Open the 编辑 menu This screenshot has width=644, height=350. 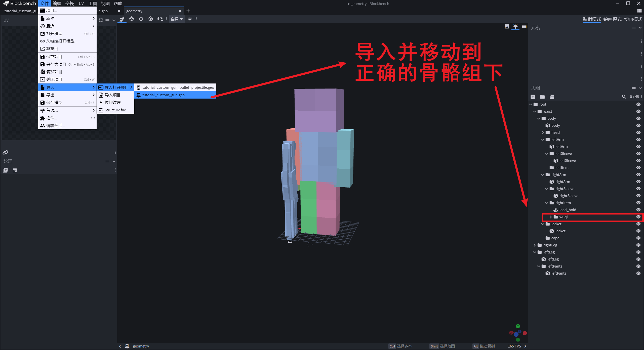[x=57, y=4]
